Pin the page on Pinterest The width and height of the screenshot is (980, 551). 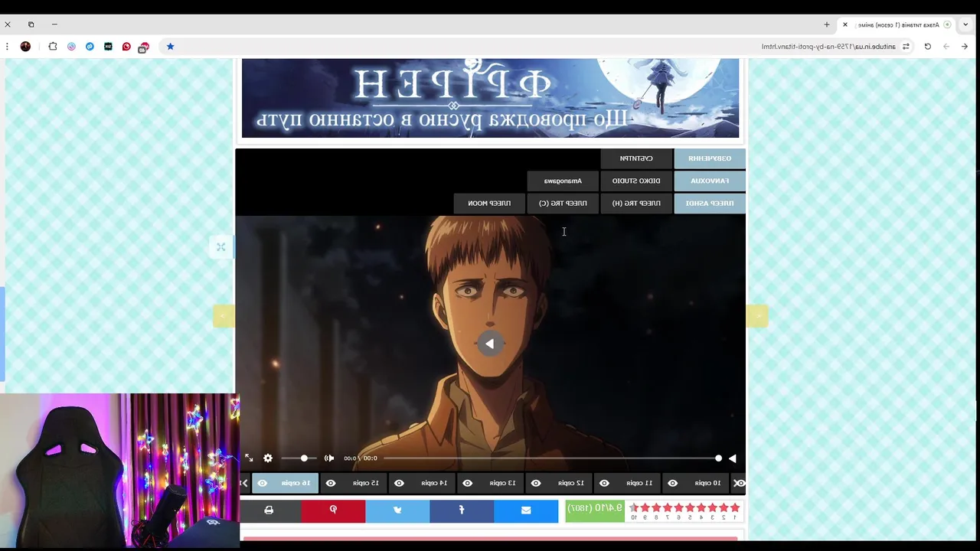coord(333,510)
